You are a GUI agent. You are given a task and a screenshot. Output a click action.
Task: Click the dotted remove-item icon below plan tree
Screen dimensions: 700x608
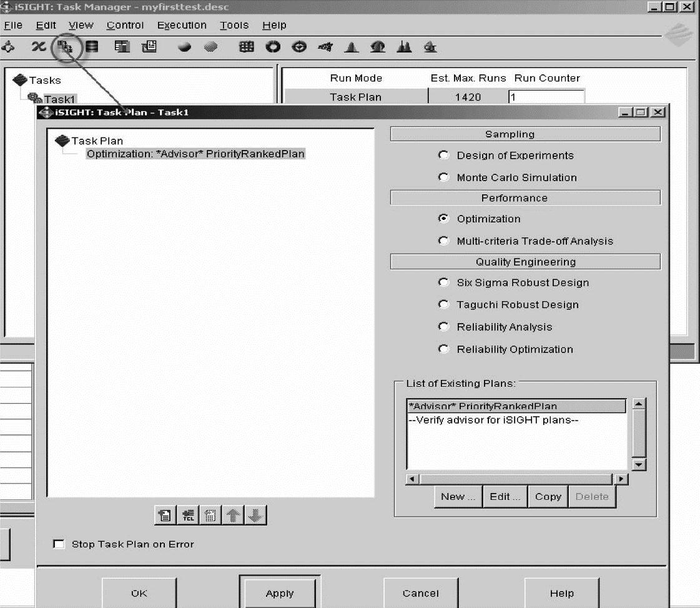[210, 515]
